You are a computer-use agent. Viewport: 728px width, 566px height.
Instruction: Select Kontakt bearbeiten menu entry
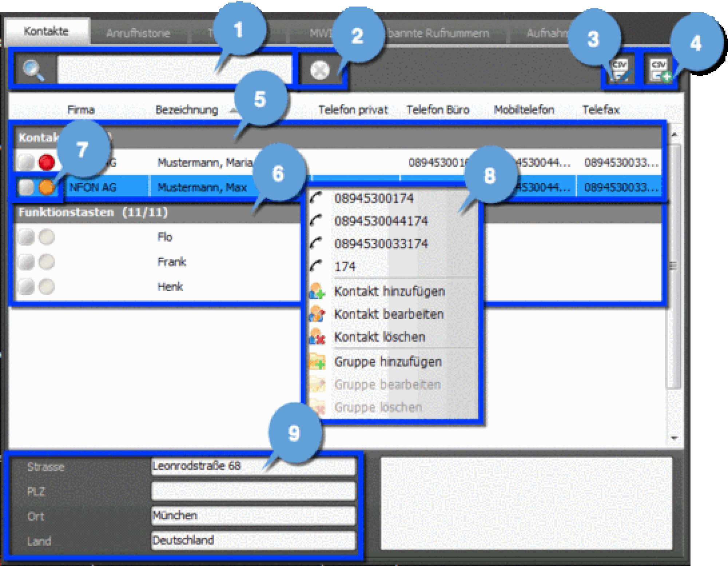388,314
